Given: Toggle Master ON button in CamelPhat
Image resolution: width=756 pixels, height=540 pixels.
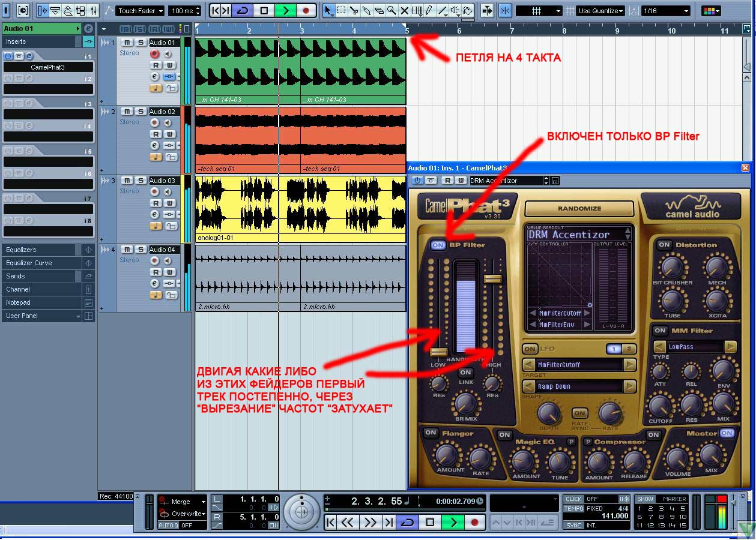Looking at the screenshot, I should (x=727, y=433).
